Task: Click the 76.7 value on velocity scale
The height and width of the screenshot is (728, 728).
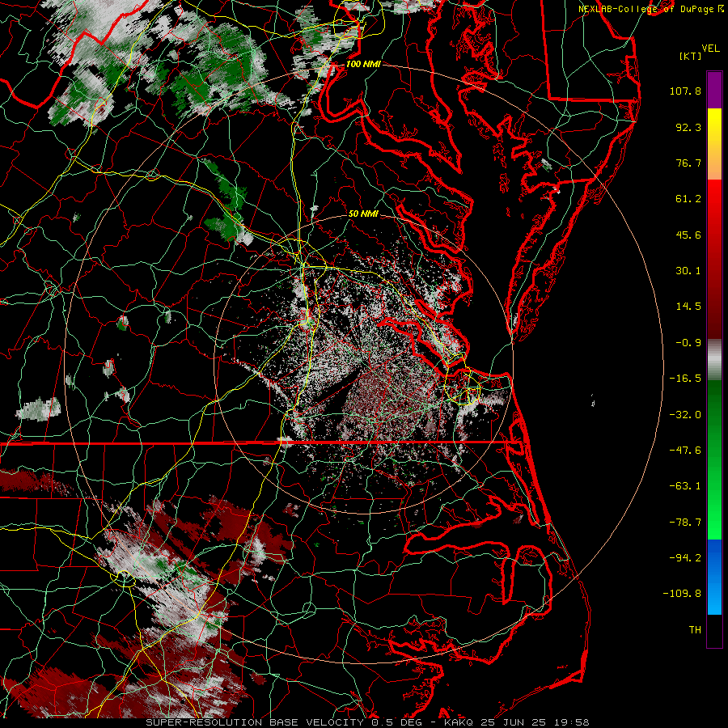Action: click(688, 163)
